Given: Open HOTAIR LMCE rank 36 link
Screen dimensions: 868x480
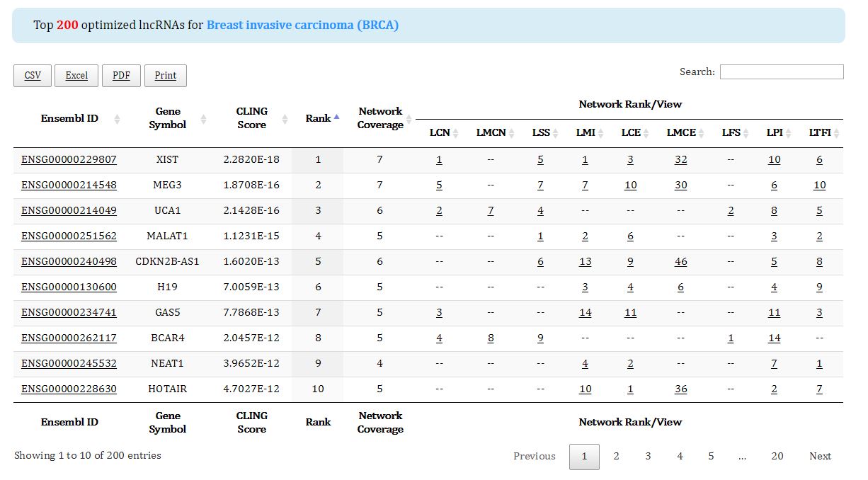Looking at the screenshot, I should point(680,389).
